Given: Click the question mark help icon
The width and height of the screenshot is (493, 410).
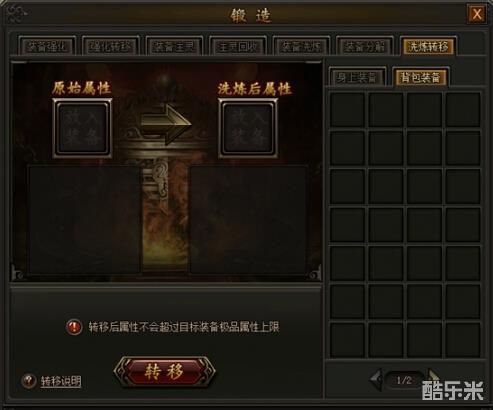Looking at the screenshot, I should [29, 381].
